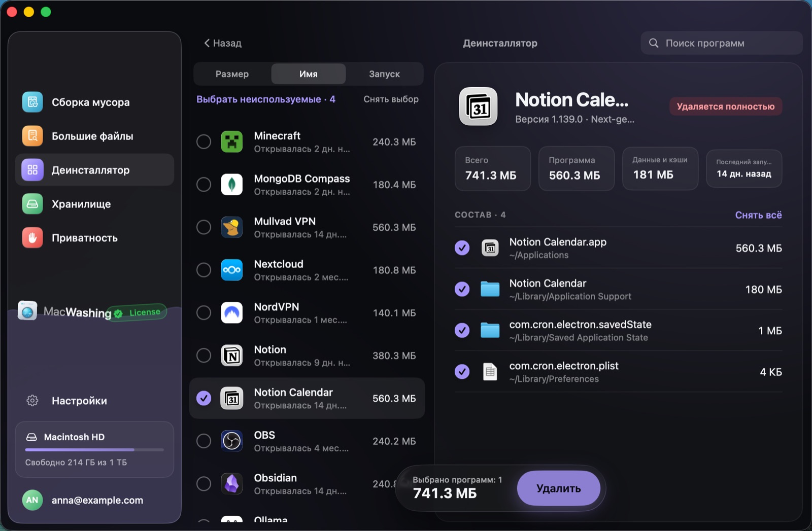Check the Mullvad VPN selection circle
This screenshot has width=812, height=531.
pos(204,227)
